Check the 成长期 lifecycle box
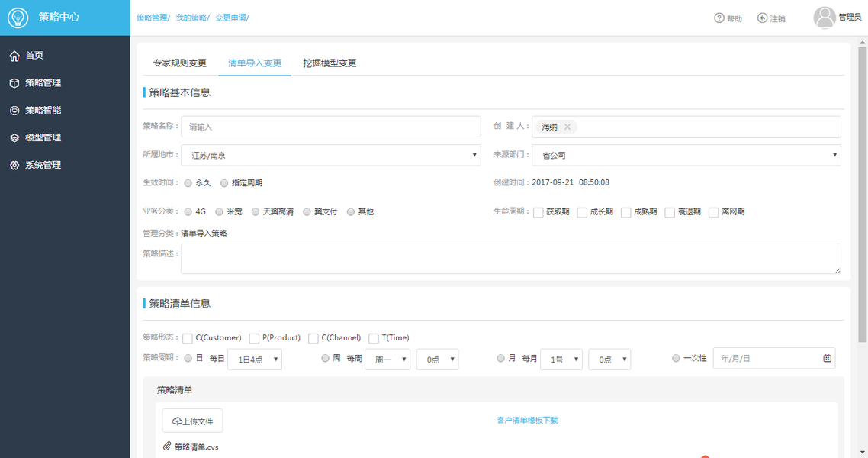Screen dimensions: 868x458 coord(582,213)
